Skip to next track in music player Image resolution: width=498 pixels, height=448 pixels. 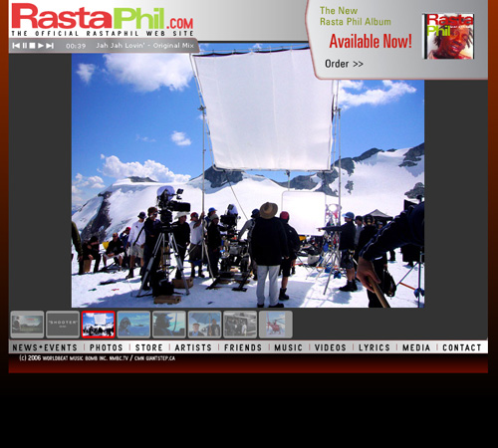pos(50,46)
